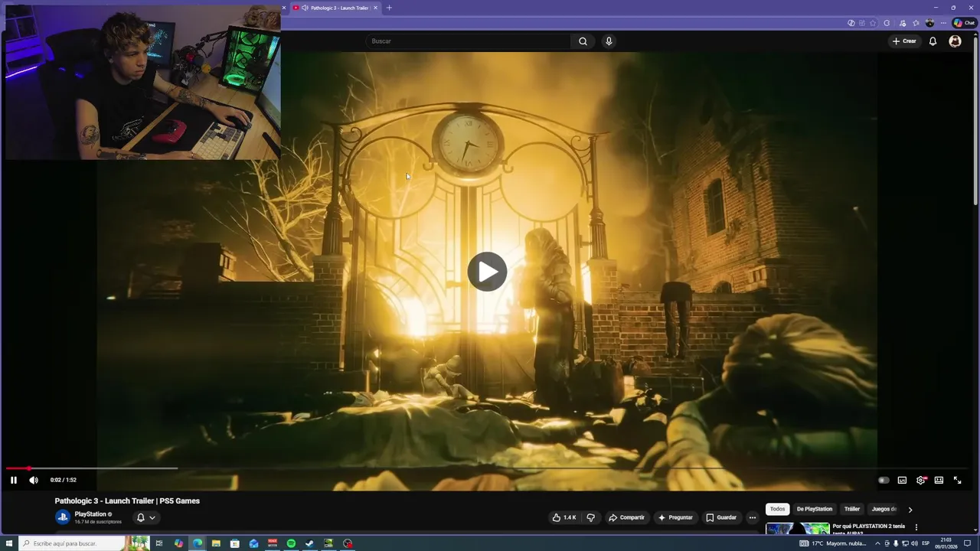Open the Edge extensions grid icon
The width and height of the screenshot is (980, 551).
(x=861, y=23)
